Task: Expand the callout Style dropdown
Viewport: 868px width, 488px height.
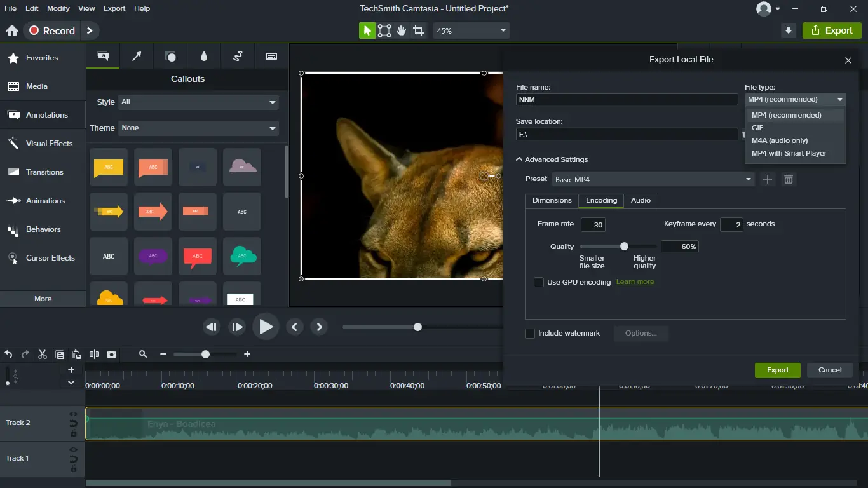Action: click(x=198, y=102)
